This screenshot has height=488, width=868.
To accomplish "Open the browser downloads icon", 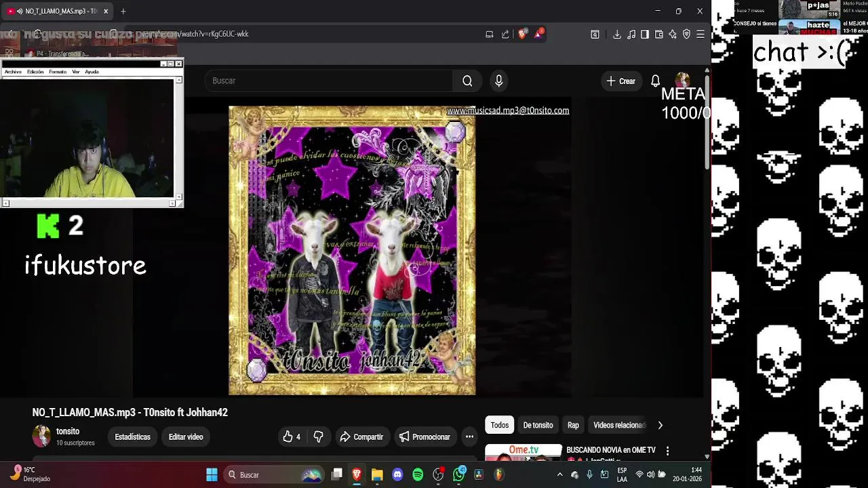I will click(617, 35).
